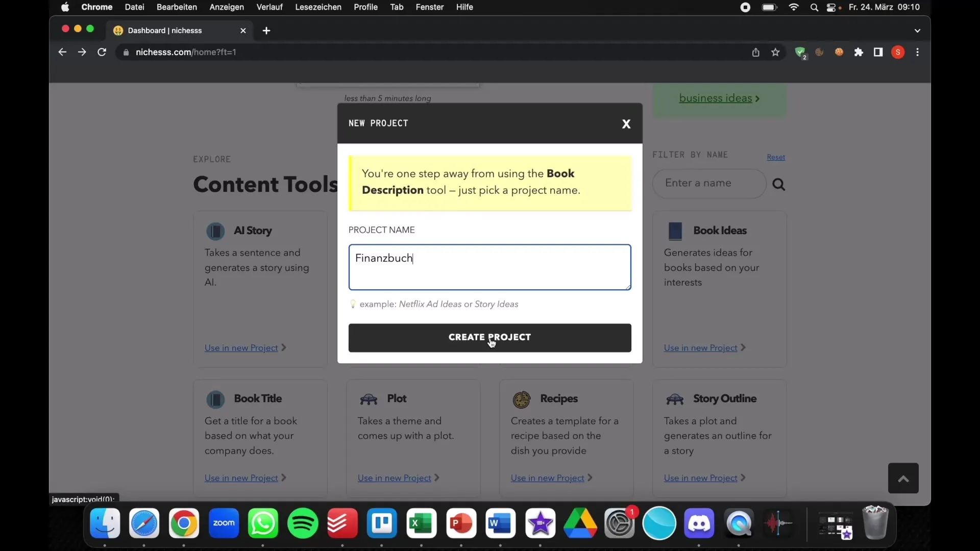This screenshot has width=980, height=551.
Task: Click the Use in new Project for AI Story
Action: [241, 348]
